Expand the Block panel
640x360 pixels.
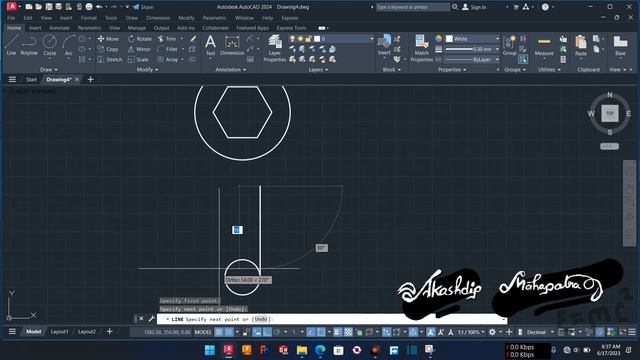click(x=391, y=70)
